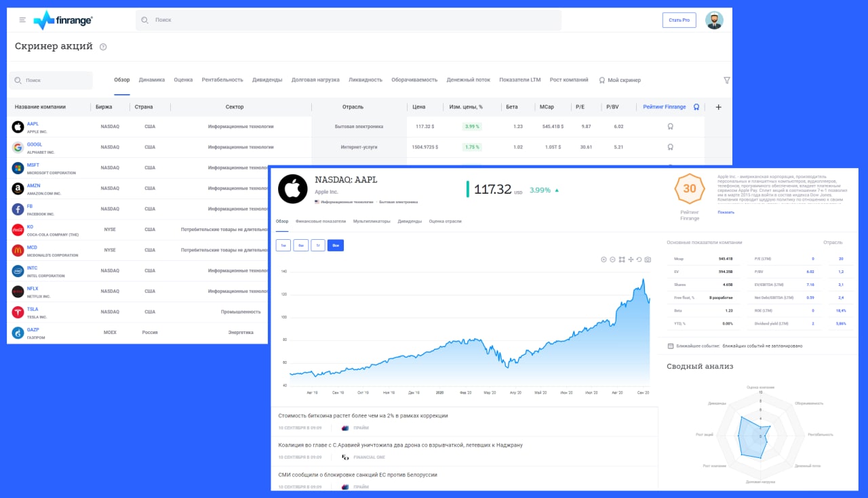Click the McDonald's logo in the MCD row
868x498 pixels.
18,251
